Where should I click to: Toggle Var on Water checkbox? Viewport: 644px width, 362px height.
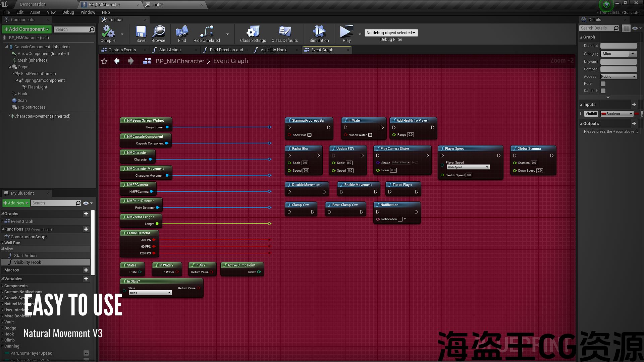pos(370,135)
